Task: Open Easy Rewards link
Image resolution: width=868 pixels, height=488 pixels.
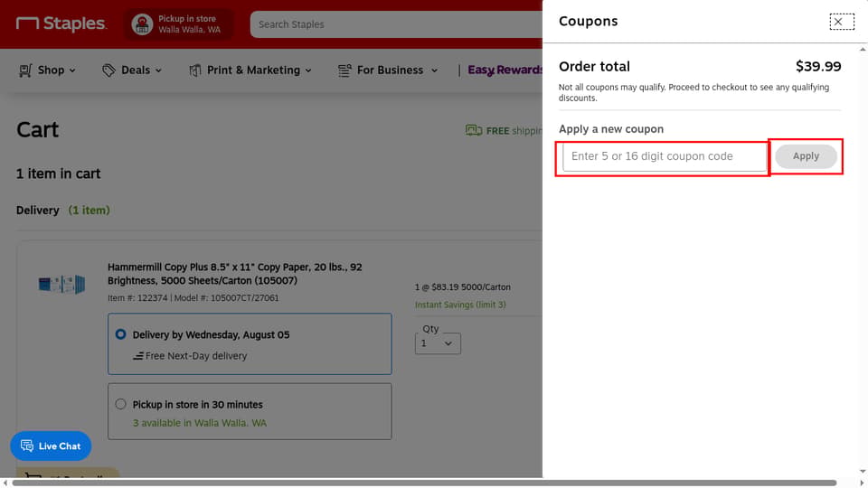Action: click(x=505, y=70)
